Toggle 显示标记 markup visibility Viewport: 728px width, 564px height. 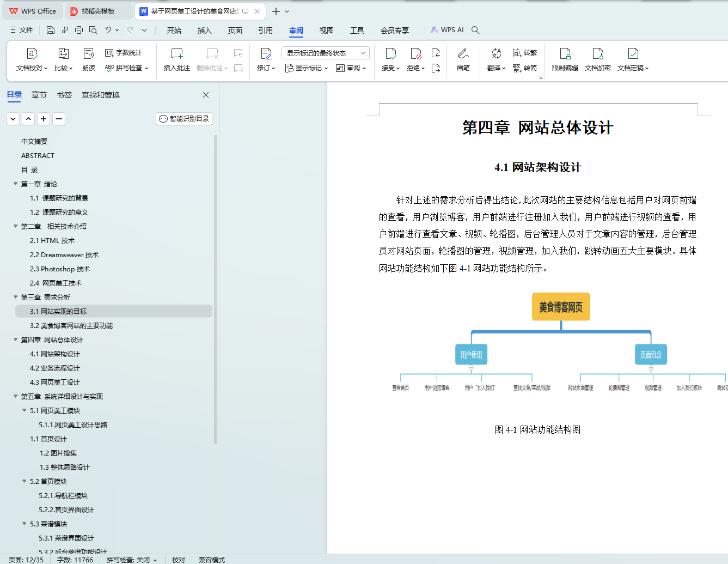pyautogui.click(x=305, y=68)
